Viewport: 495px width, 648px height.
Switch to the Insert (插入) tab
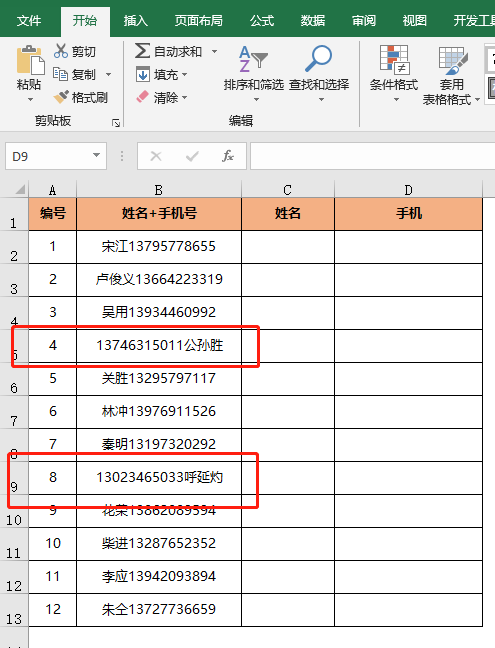click(x=136, y=20)
